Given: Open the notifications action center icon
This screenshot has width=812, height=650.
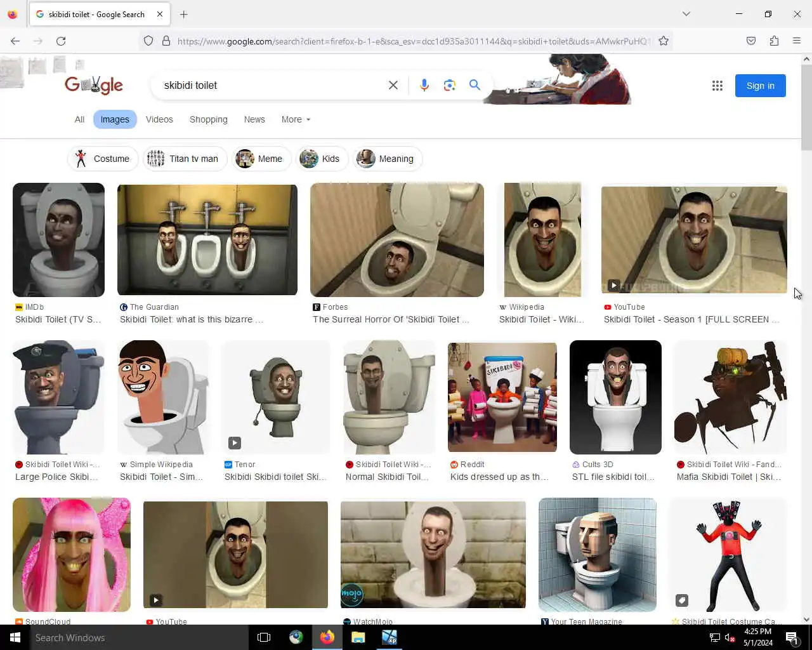Looking at the screenshot, I should pyautogui.click(x=792, y=637).
